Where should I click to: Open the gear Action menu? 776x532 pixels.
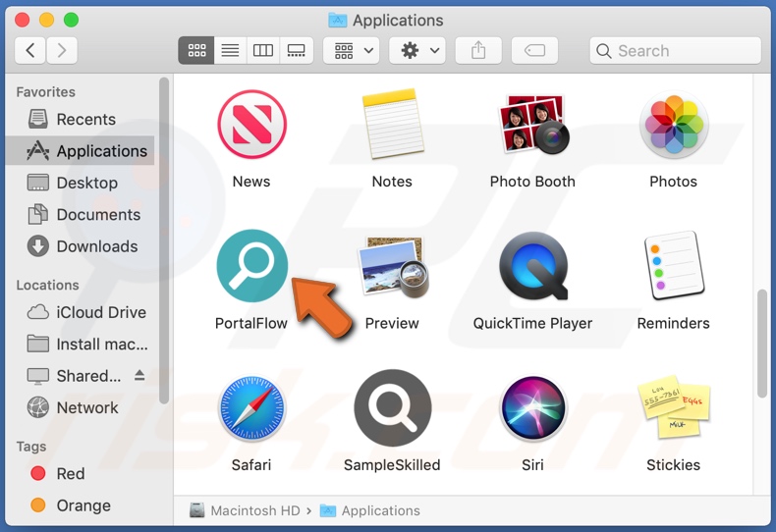click(x=417, y=50)
